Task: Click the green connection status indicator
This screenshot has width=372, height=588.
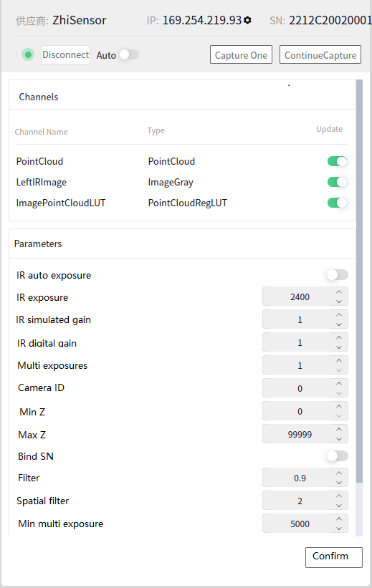Action: (28, 54)
